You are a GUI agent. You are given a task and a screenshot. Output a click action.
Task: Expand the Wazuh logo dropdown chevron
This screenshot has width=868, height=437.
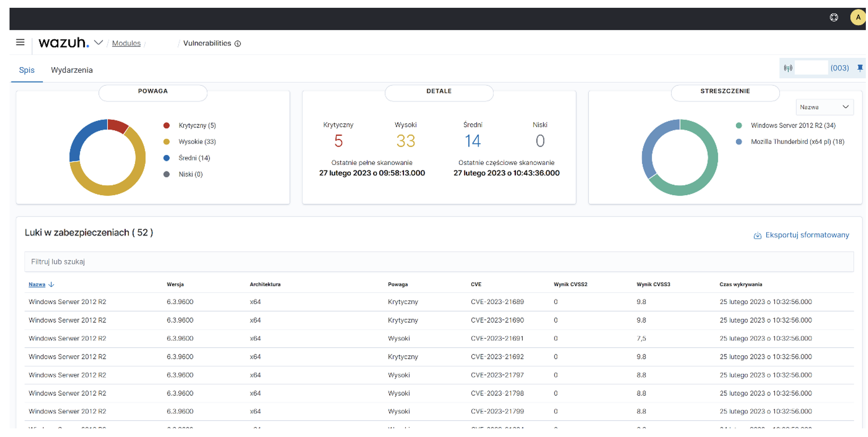[x=99, y=43]
